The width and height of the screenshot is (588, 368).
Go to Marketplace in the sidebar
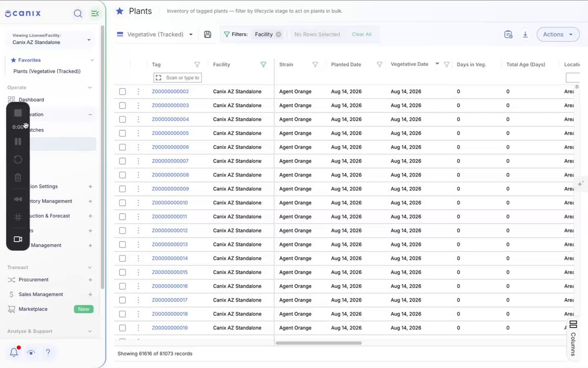[33, 309]
